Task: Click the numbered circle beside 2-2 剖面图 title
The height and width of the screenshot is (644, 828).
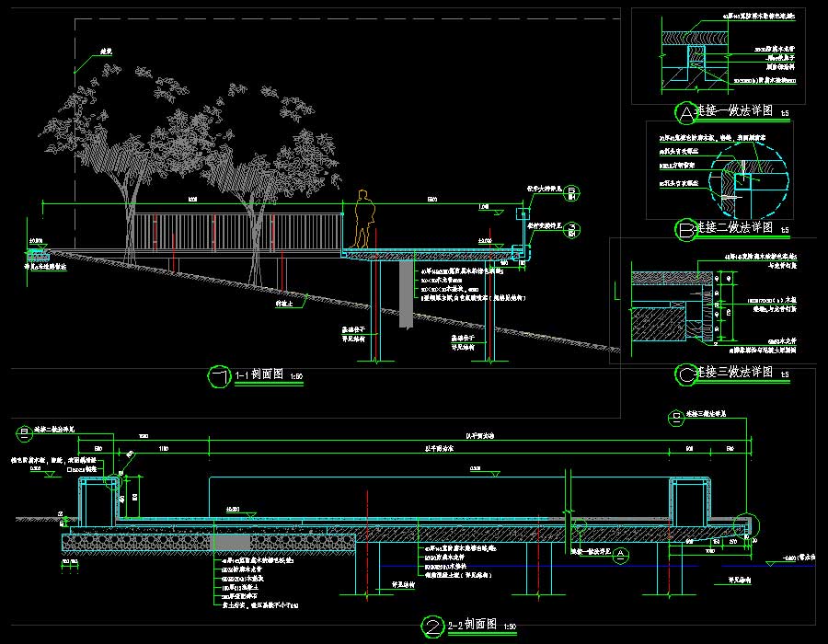Action: coord(433,627)
